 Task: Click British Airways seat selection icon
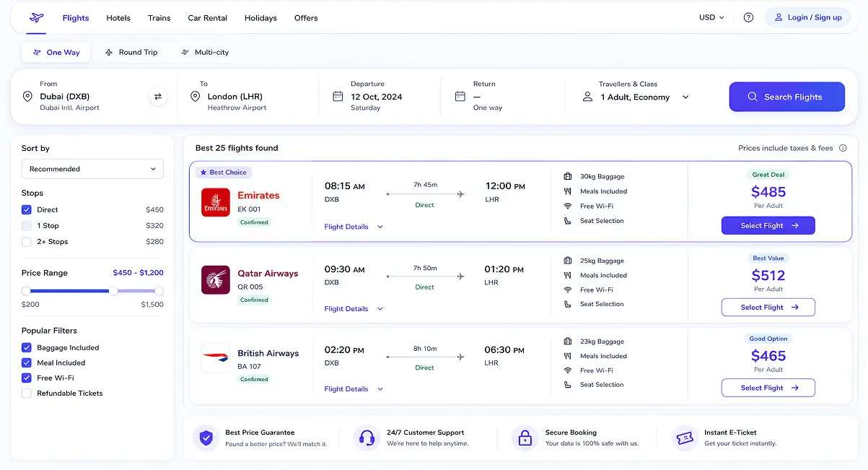click(x=568, y=385)
